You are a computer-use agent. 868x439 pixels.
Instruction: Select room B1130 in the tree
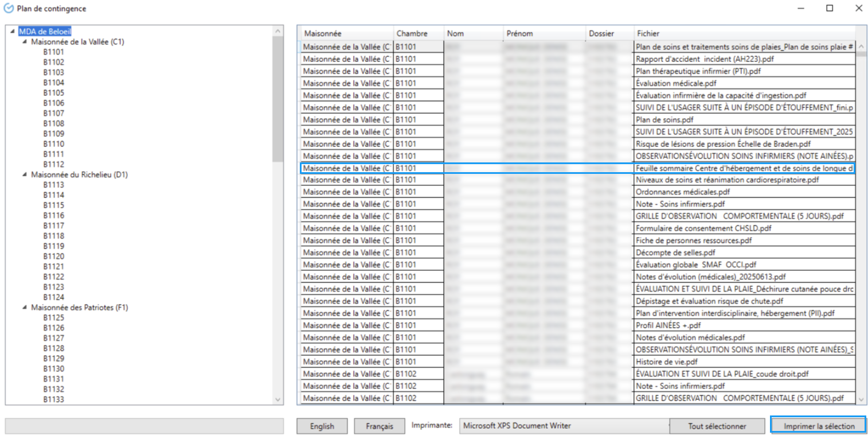[x=53, y=369]
